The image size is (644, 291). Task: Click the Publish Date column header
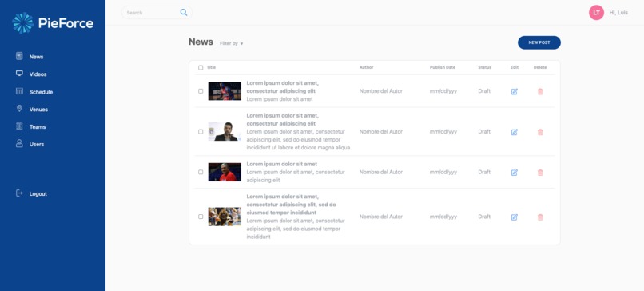coord(443,67)
